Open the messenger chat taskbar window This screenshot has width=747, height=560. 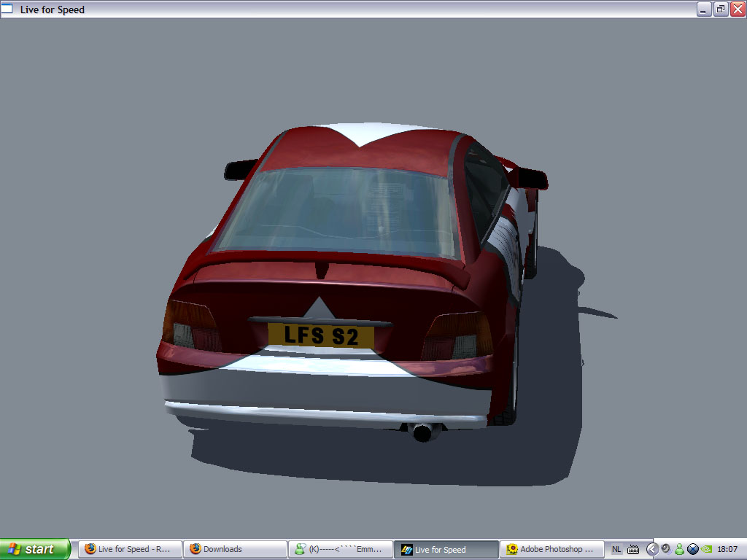coord(340,549)
